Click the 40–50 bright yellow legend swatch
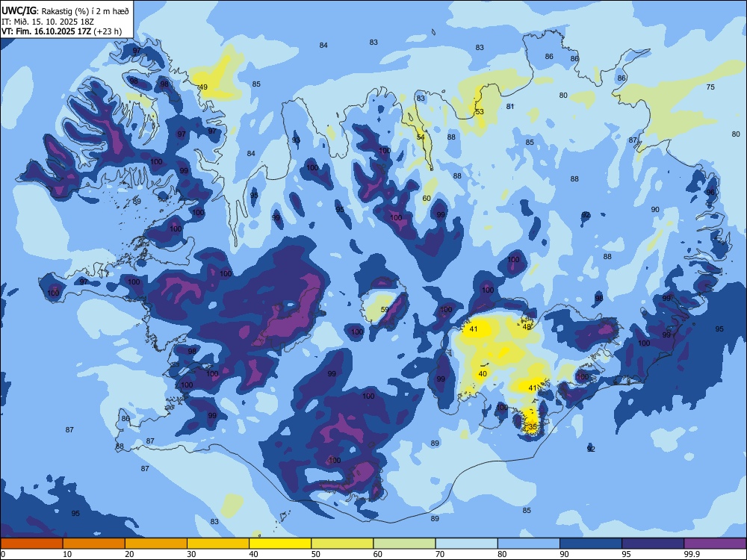Viewport: 747px width, 560px height. tap(280, 544)
